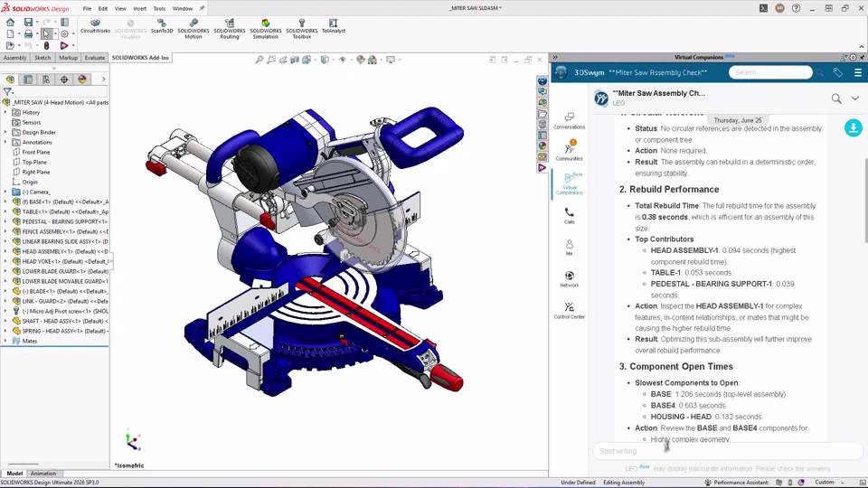Open Virtual Companions settings gear
This screenshot has height=488, width=868.
(853, 58)
